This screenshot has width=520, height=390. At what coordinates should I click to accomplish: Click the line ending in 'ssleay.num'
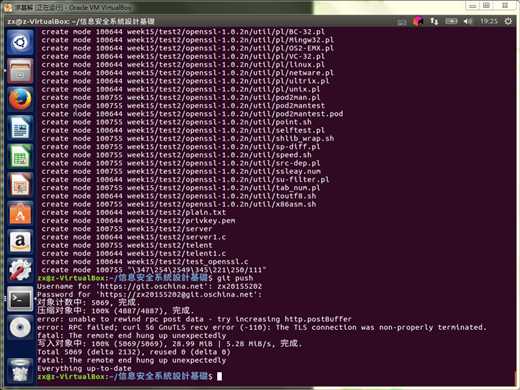click(181, 172)
